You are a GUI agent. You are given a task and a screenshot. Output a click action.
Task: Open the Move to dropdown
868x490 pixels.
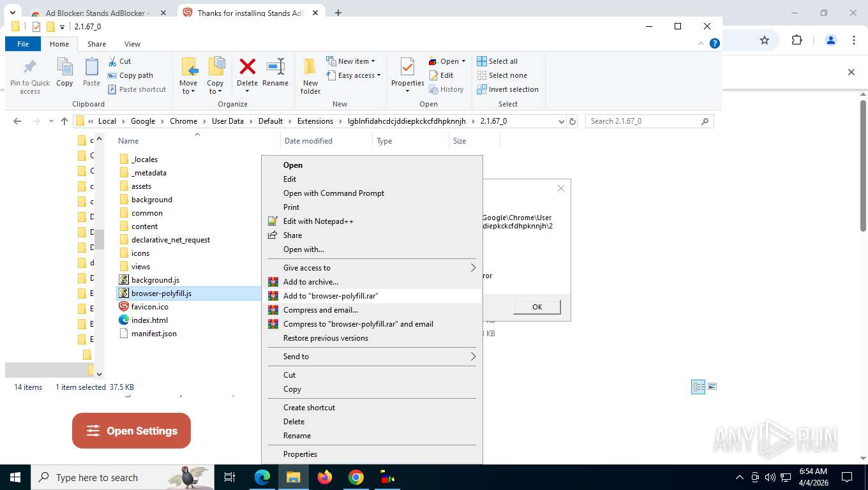pos(188,87)
